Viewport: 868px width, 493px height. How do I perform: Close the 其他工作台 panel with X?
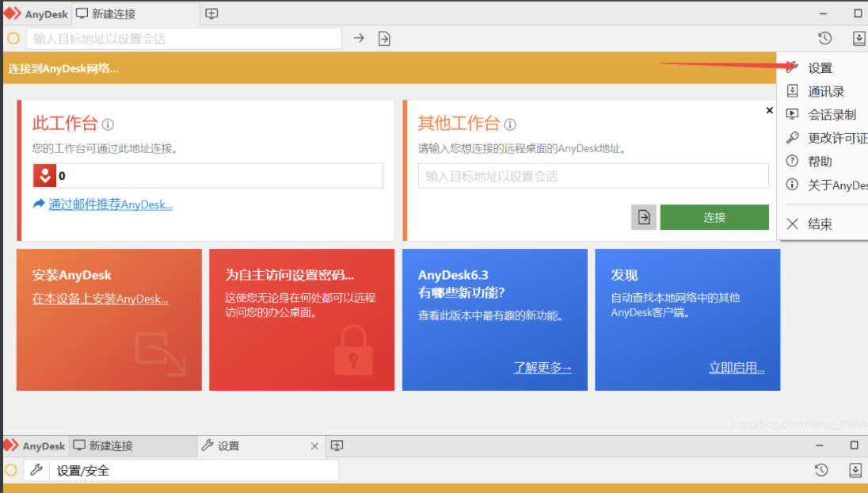point(770,110)
